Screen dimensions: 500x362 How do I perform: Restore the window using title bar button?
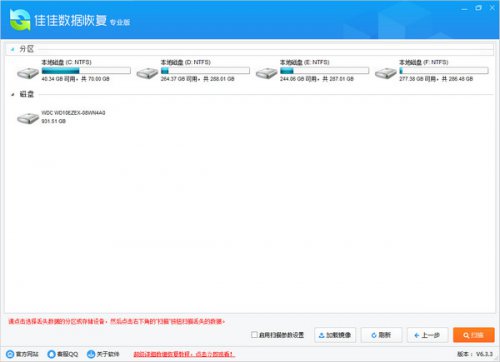[478, 8]
